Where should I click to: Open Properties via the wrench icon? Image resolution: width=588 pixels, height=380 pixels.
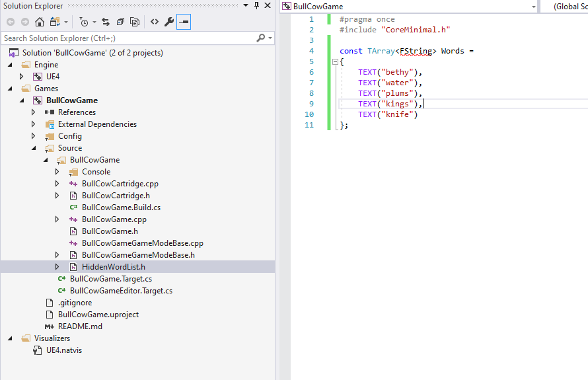[168, 22]
